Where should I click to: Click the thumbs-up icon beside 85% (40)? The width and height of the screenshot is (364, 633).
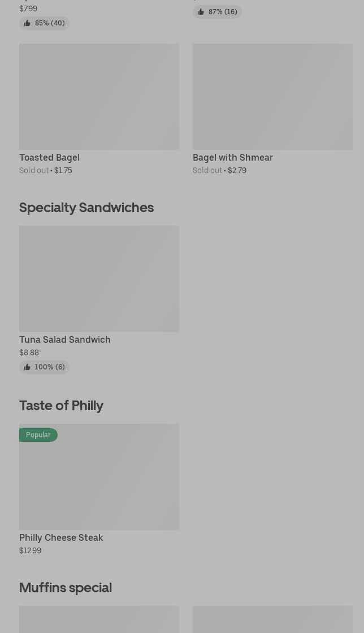(x=27, y=23)
